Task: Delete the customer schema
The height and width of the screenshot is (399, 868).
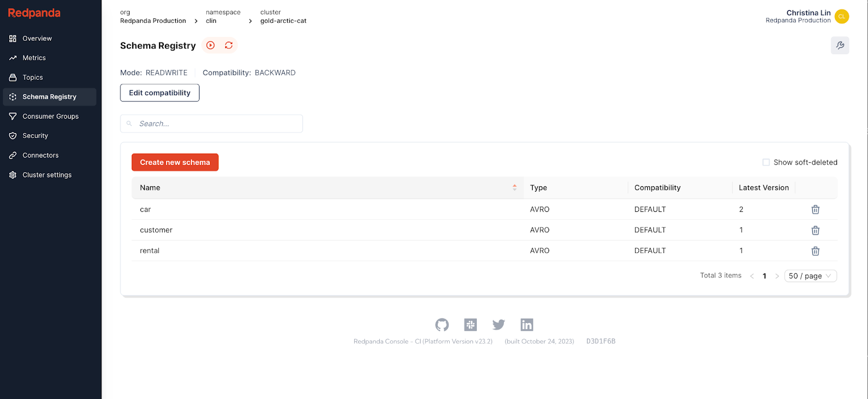Action: tap(815, 230)
